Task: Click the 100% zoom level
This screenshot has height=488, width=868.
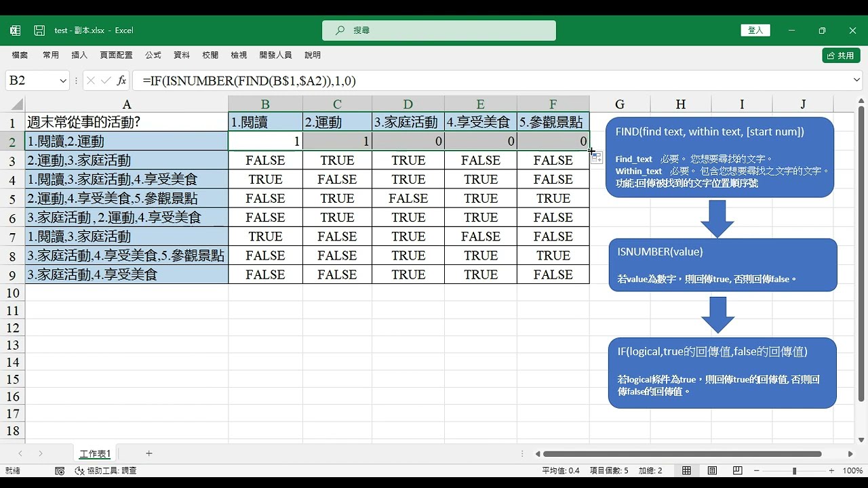Action: click(x=852, y=470)
